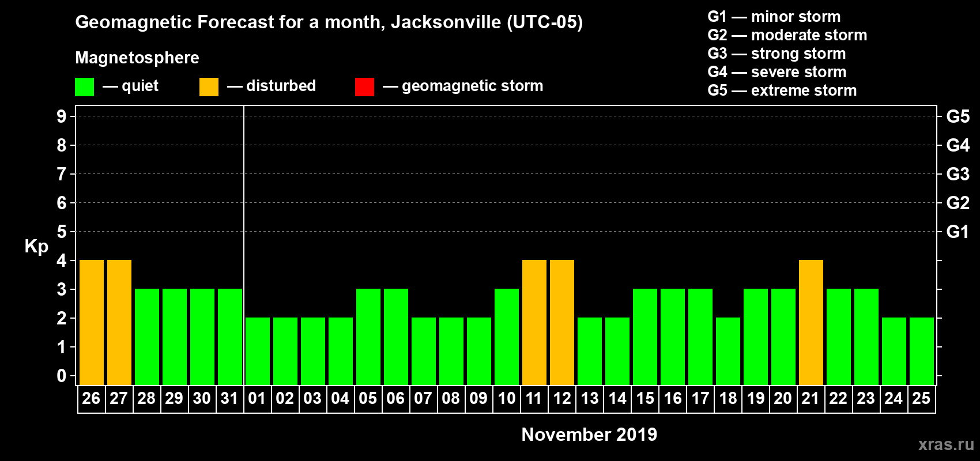This screenshot has width=980, height=461.
Task: Click the Kp axis value 5
Action: point(62,232)
